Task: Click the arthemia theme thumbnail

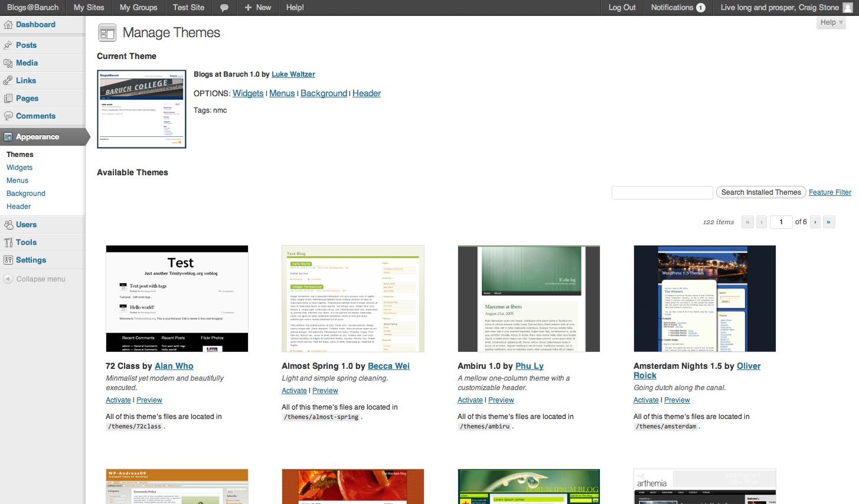Action: point(705,486)
